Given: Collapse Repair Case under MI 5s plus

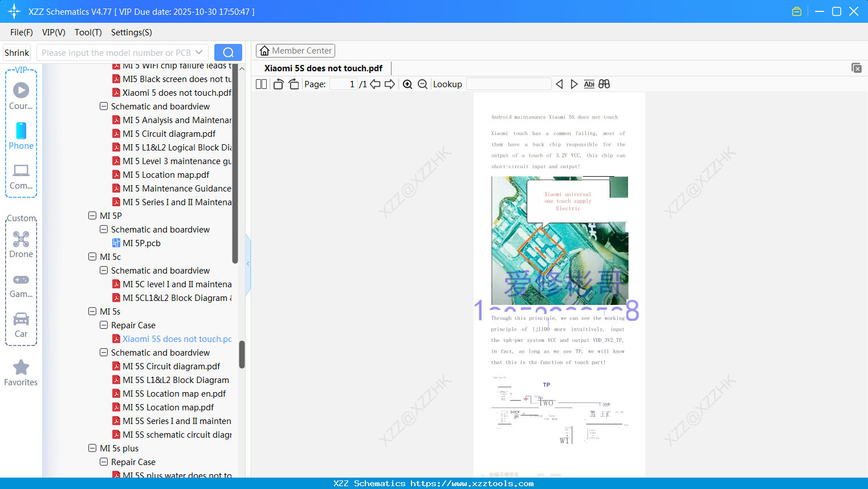Looking at the screenshot, I should tap(104, 462).
